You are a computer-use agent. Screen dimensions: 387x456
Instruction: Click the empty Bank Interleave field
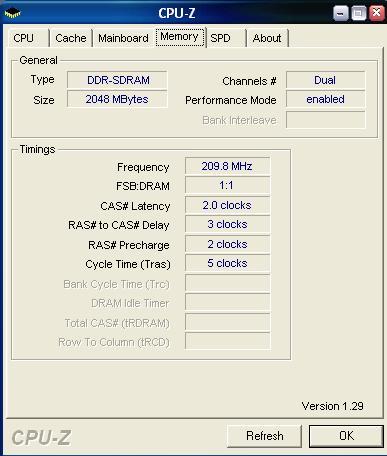coord(325,120)
